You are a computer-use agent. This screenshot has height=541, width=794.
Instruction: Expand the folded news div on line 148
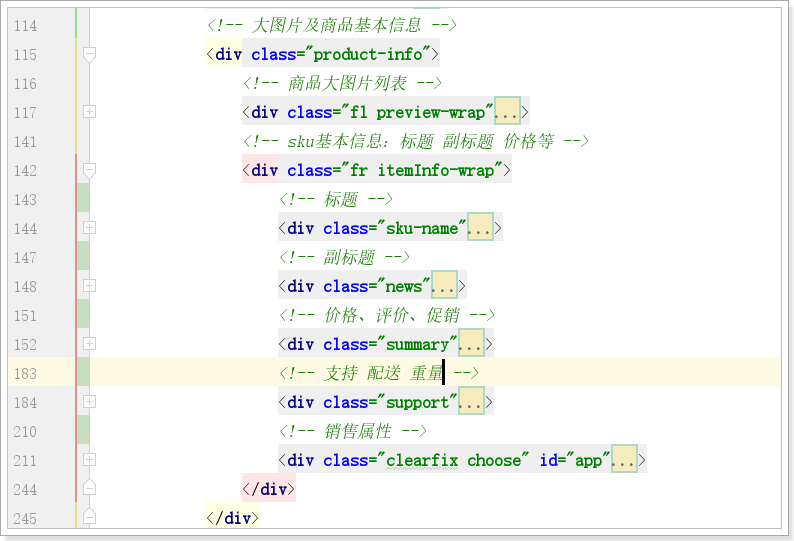pos(89,286)
